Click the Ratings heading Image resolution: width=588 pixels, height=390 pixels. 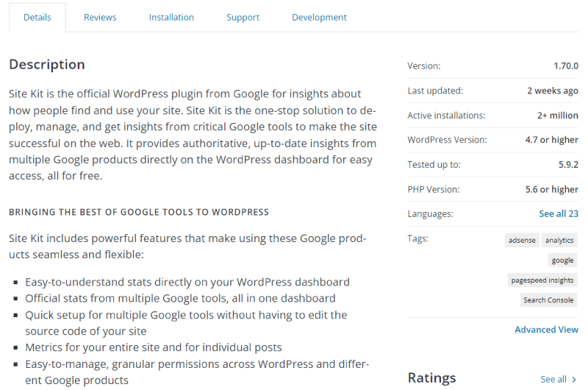coord(431,378)
